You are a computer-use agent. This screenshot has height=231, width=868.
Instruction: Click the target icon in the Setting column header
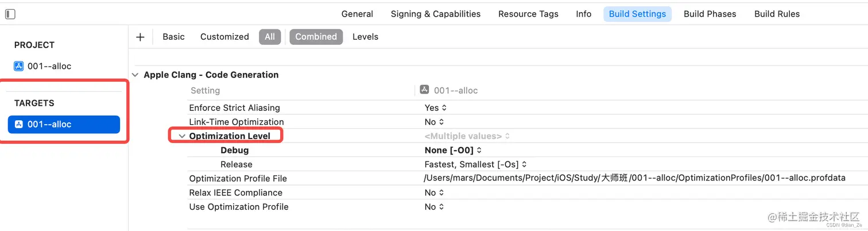pyautogui.click(x=424, y=90)
